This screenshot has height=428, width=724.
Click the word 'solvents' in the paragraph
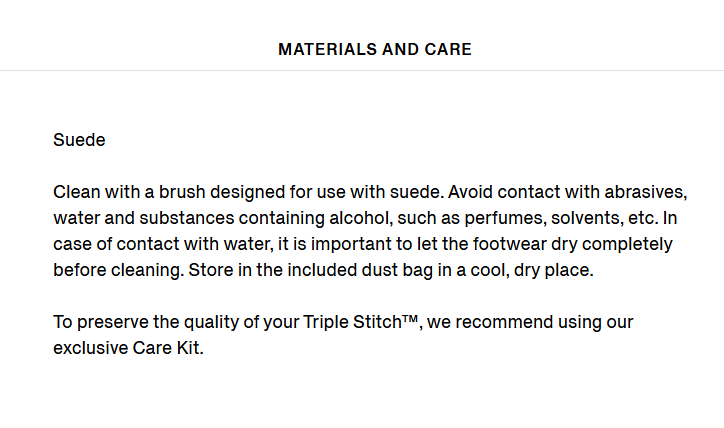(x=585, y=217)
